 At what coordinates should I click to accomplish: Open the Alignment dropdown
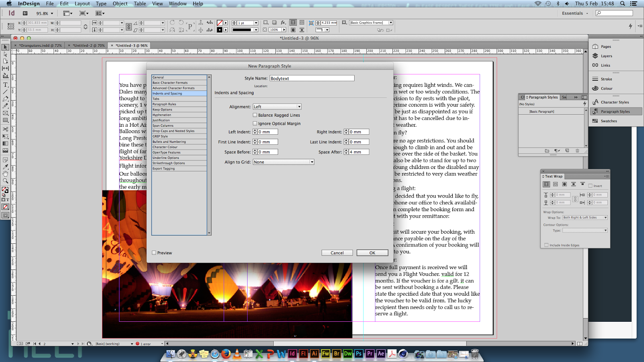(x=277, y=107)
